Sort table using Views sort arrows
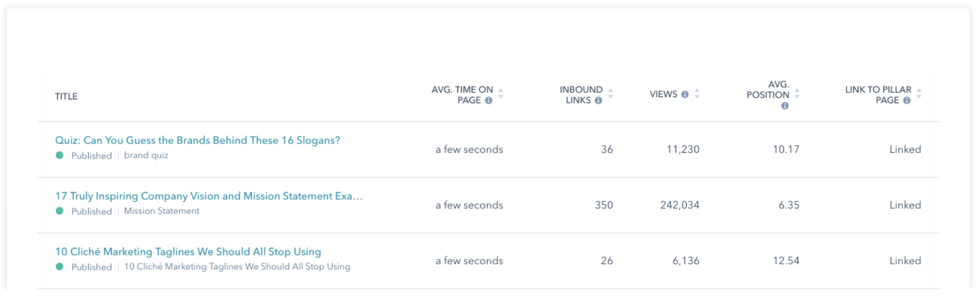The width and height of the screenshot is (980, 298). (697, 94)
